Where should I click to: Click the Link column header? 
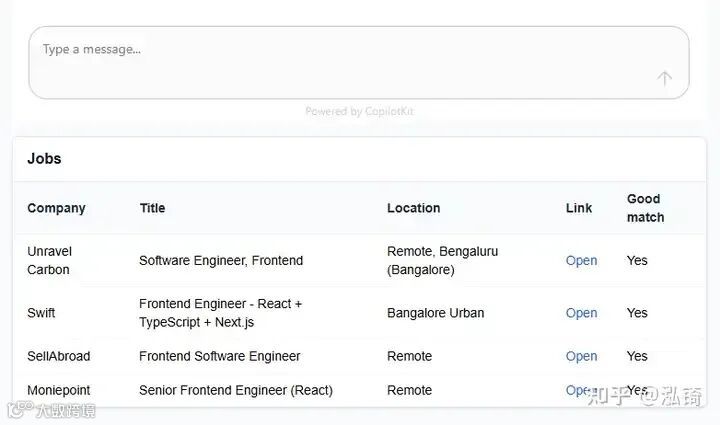click(x=579, y=208)
